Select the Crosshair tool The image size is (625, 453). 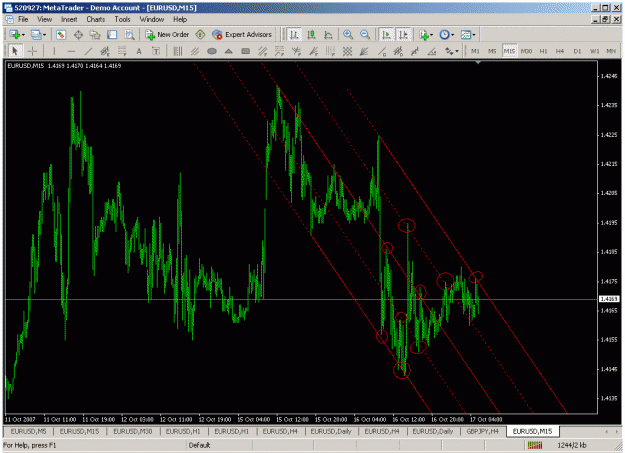[x=32, y=51]
